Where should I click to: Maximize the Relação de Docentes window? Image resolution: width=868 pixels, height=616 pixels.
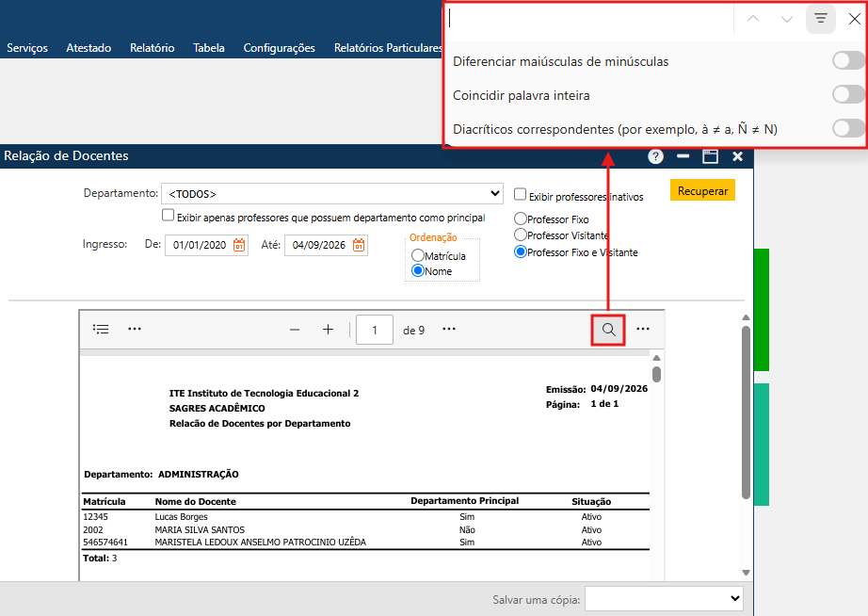click(x=710, y=156)
